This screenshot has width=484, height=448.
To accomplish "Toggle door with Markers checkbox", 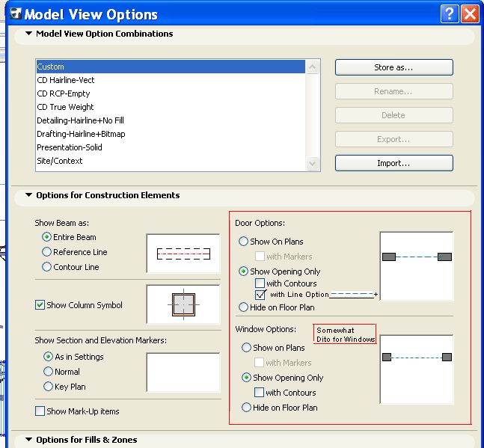I will coord(260,256).
